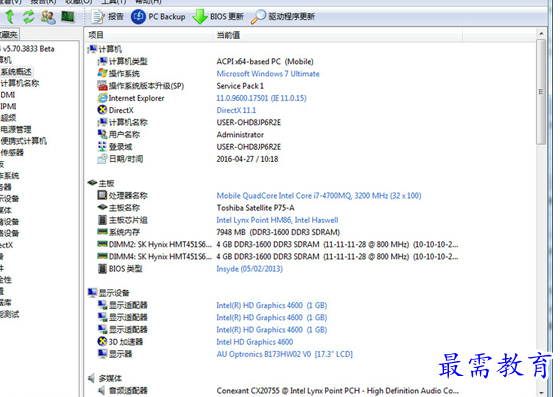The image size is (560, 397).
Task: Open AU Optronics B173HW02 monitor link
Action: pyautogui.click(x=284, y=354)
